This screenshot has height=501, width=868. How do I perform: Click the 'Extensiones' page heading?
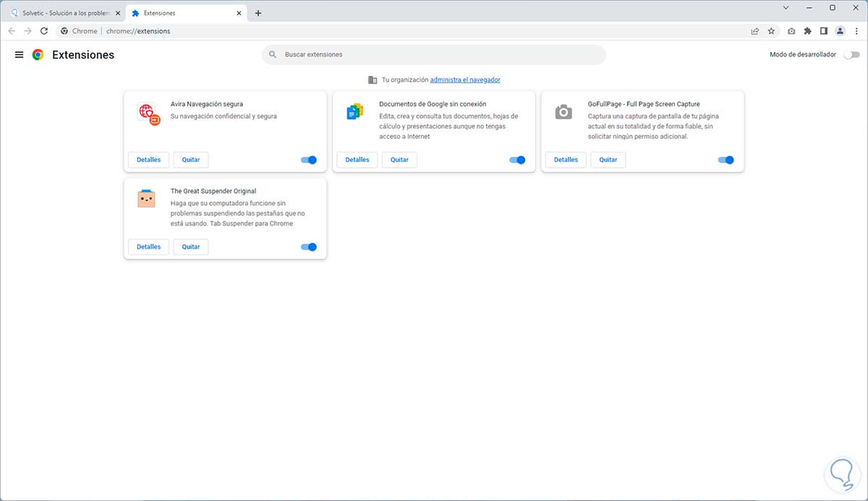tap(83, 55)
